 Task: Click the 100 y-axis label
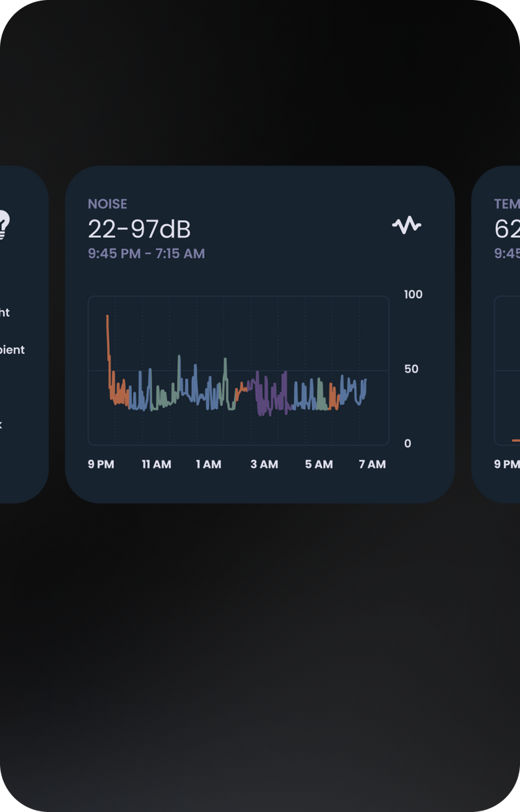[x=413, y=294]
